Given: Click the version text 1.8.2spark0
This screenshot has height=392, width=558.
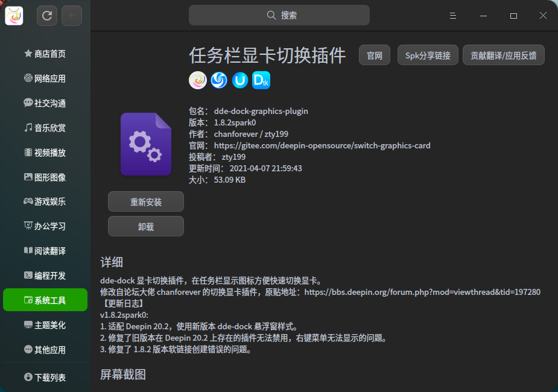Looking at the screenshot, I should [235, 122].
